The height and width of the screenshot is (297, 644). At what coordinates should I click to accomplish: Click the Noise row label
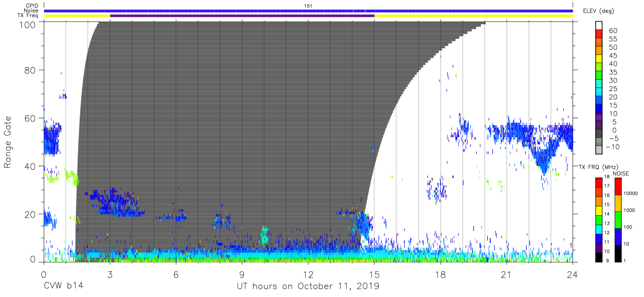coord(31,10)
